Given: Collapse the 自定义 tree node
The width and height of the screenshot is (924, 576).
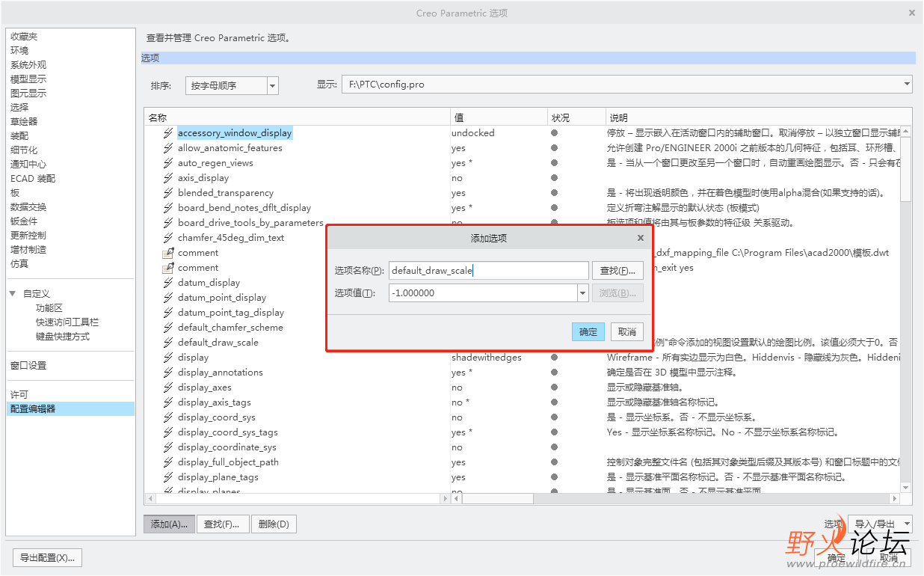Looking at the screenshot, I should click(13, 294).
